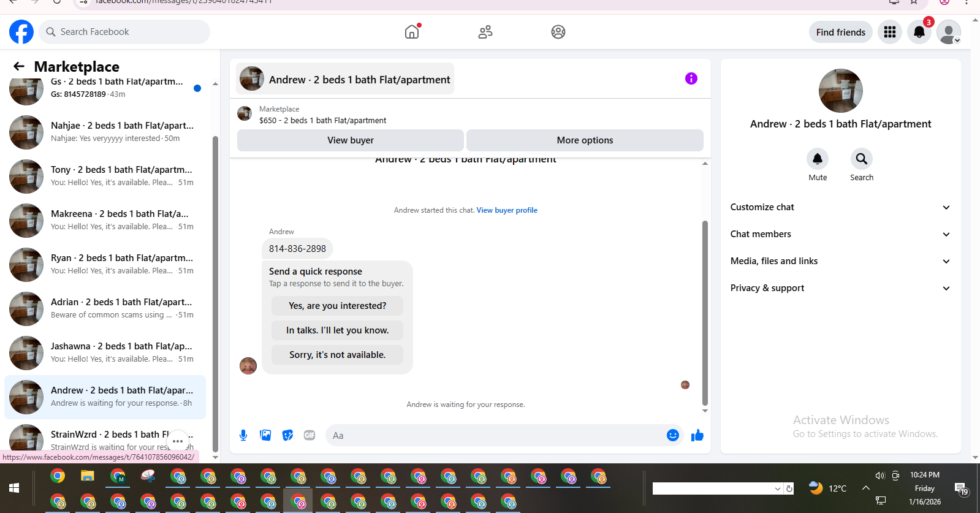Open the conversation information icon
Screen dimensions: 980x513
(691, 78)
